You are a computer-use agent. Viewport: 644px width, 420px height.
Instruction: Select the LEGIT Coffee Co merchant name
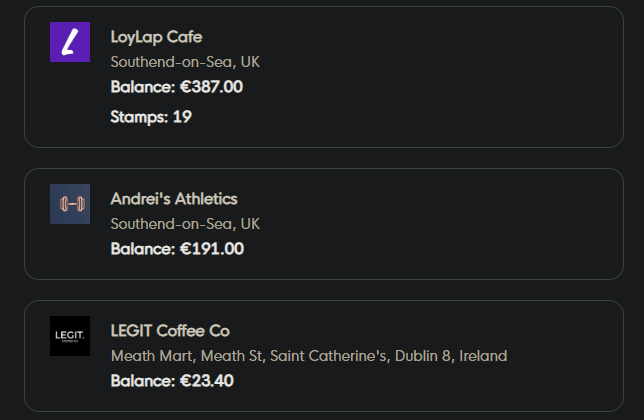point(170,331)
